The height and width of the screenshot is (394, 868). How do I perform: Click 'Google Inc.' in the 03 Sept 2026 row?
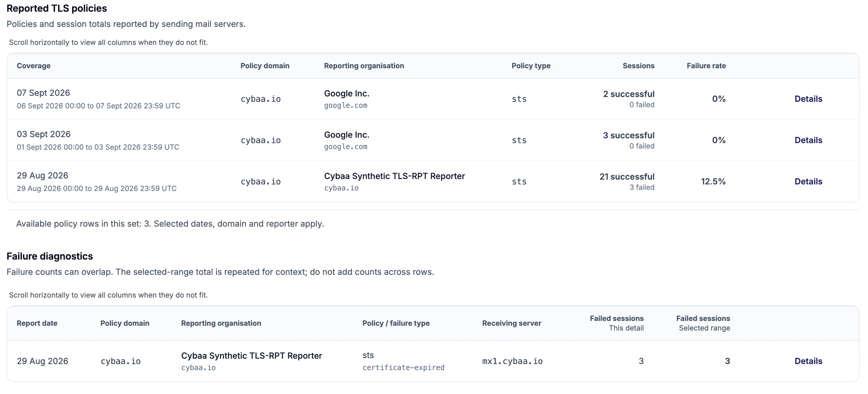click(347, 135)
